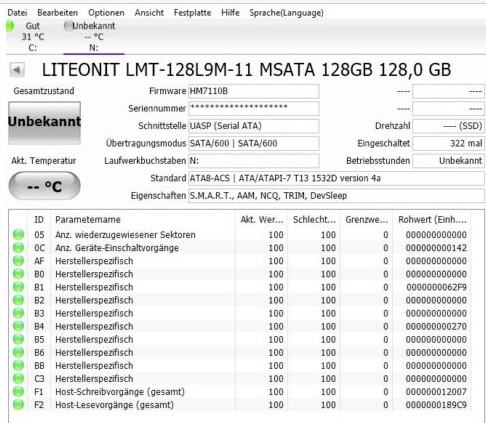Click green status icon of row C3
486x423 pixels.
pos(18,379)
